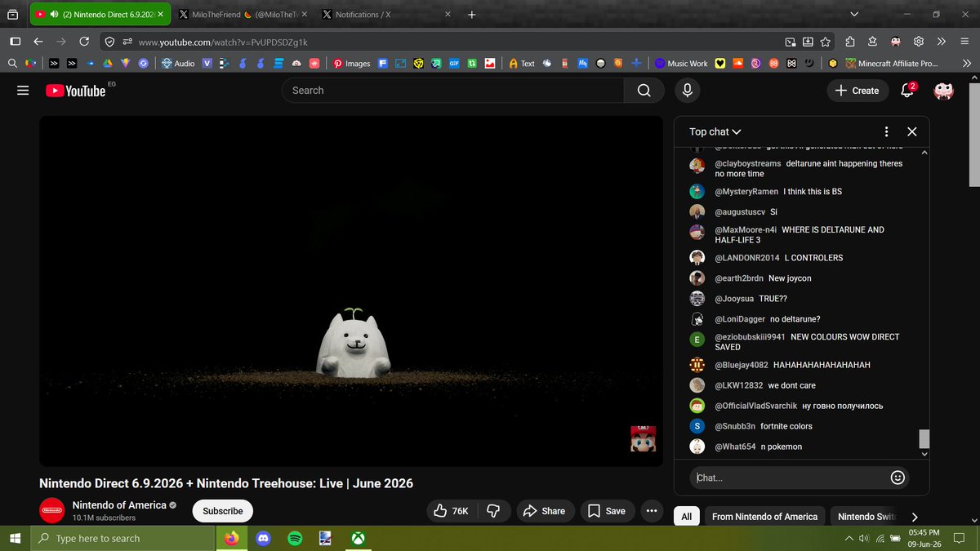Open the more actions ellipsis under video
Image resolution: width=980 pixels, height=551 pixels.
[x=651, y=511]
